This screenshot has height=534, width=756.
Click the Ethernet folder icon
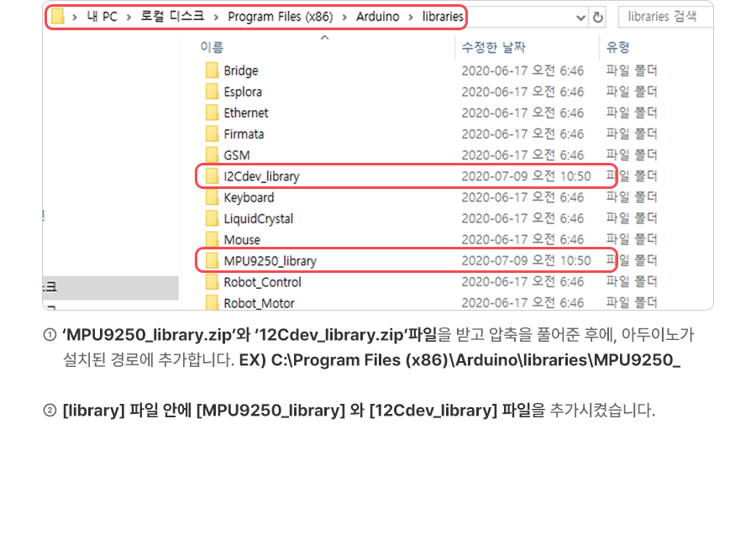tap(212, 113)
